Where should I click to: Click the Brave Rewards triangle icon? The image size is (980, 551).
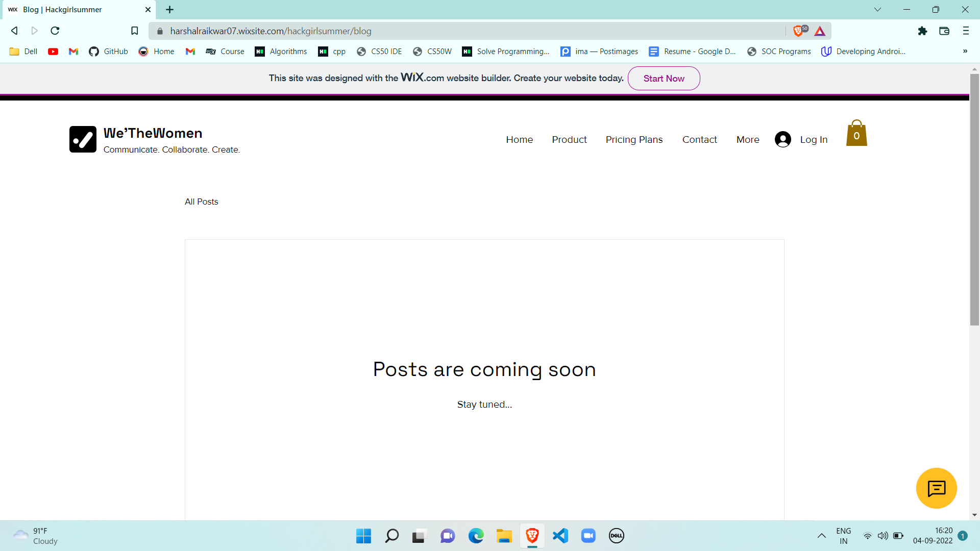(x=820, y=31)
